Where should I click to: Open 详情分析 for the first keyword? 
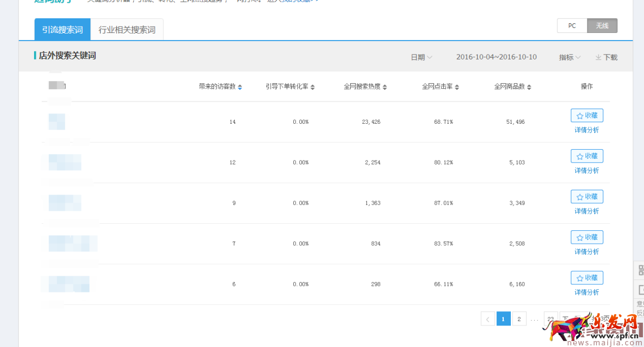point(587,130)
